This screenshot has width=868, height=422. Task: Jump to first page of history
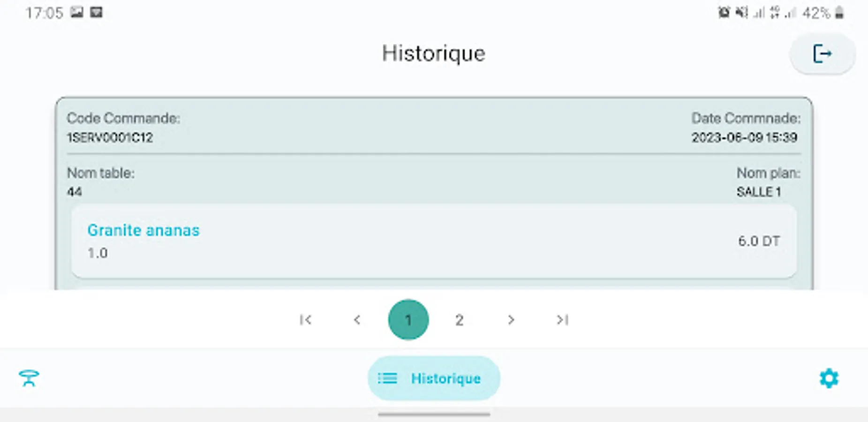pyautogui.click(x=305, y=320)
